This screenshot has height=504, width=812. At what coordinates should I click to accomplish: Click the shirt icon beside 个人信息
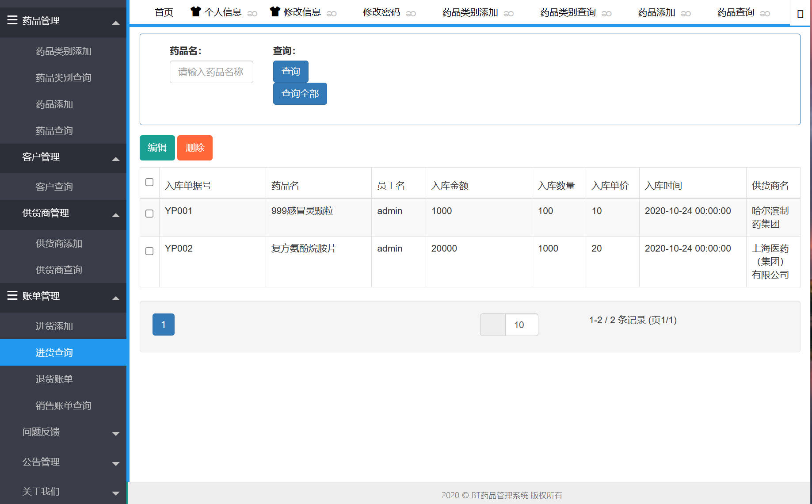pyautogui.click(x=196, y=12)
